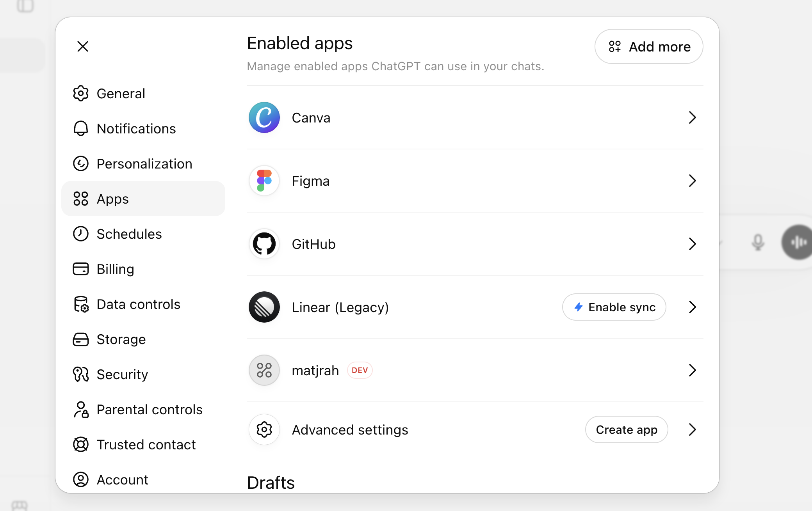Image resolution: width=812 pixels, height=511 pixels.
Task: Select the Apps tab
Action: (x=143, y=199)
